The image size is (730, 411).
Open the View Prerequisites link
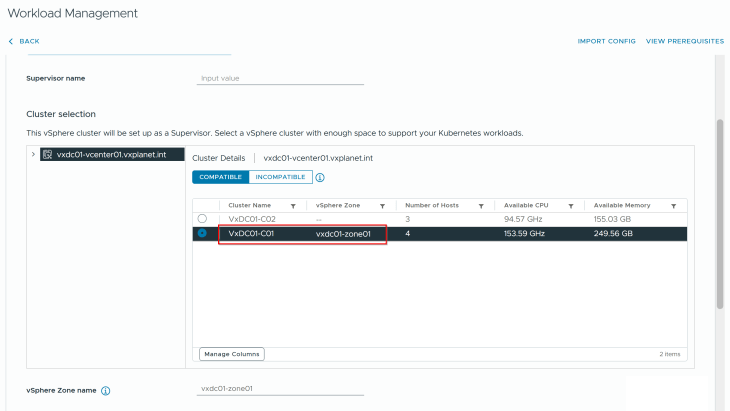tap(685, 41)
